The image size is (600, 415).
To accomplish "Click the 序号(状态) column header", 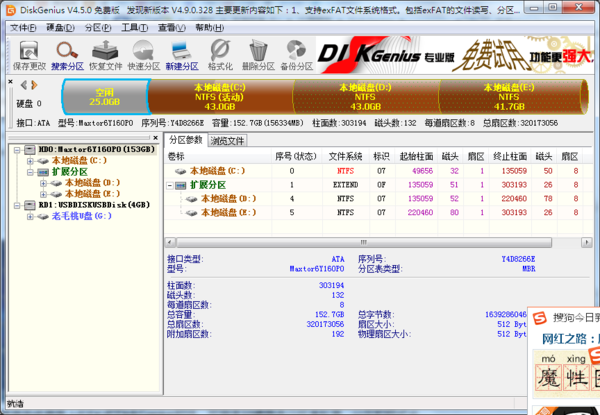I will click(297, 156).
